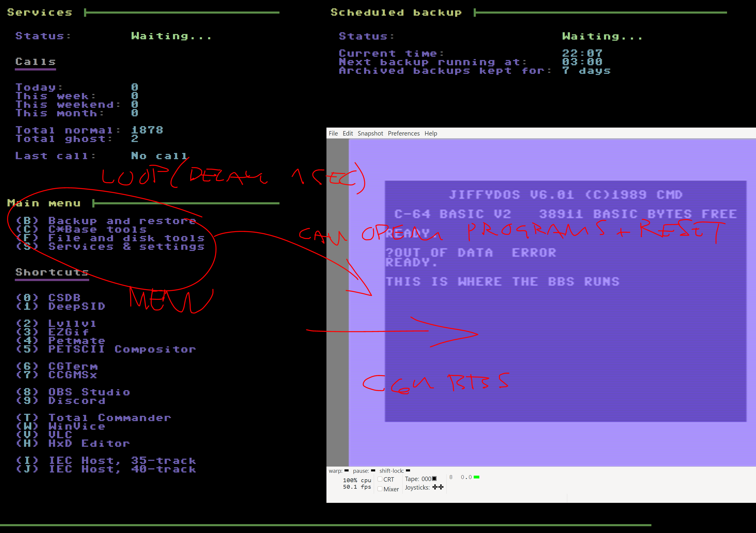The width and height of the screenshot is (756, 533).
Task: Click the Scheduled backup section heading
Action: point(396,12)
